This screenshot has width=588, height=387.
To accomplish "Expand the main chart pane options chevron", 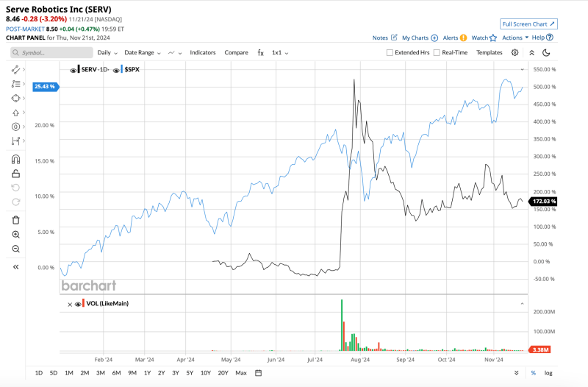I will click(522, 69).
